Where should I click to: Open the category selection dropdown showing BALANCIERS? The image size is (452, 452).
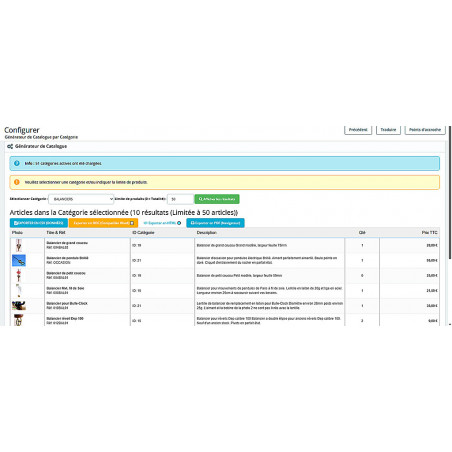81,199
